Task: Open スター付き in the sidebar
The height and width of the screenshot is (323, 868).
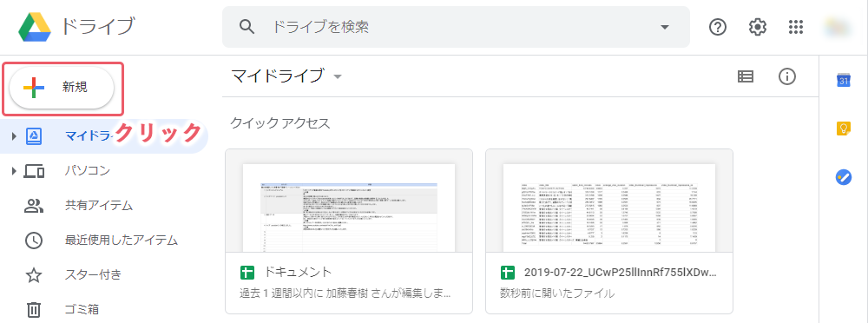Action: click(93, 274)
